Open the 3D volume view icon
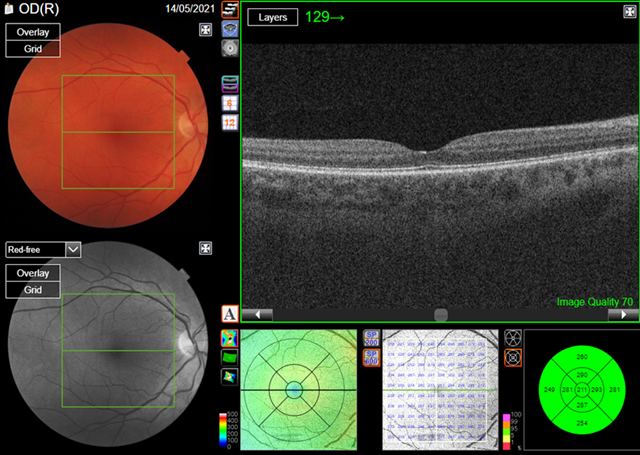This screenshot has width=640, height=455. 229,29
